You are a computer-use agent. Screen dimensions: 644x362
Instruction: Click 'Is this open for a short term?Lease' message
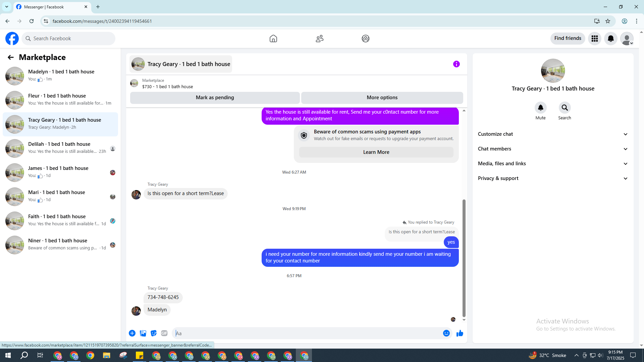[x=185, y=193]
